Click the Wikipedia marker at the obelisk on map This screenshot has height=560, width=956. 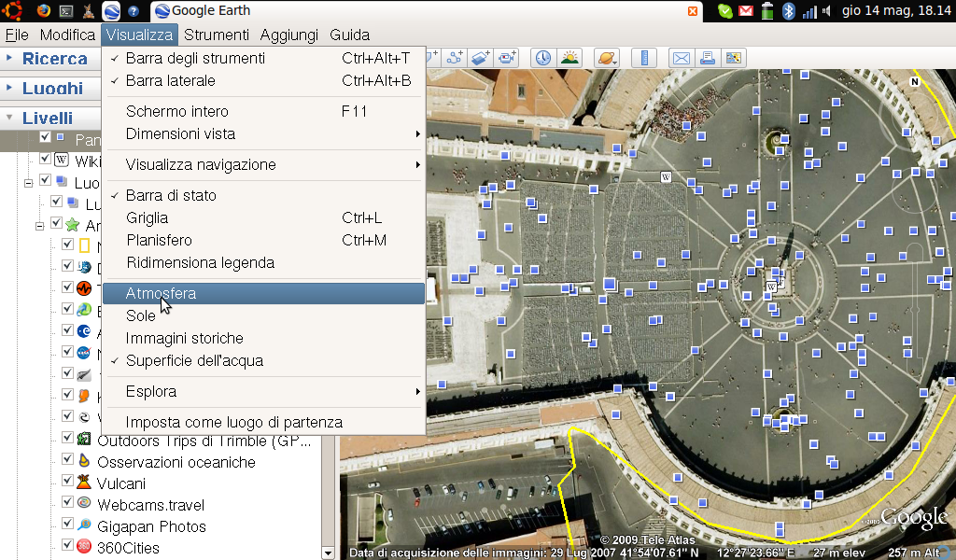coord(771,287)
